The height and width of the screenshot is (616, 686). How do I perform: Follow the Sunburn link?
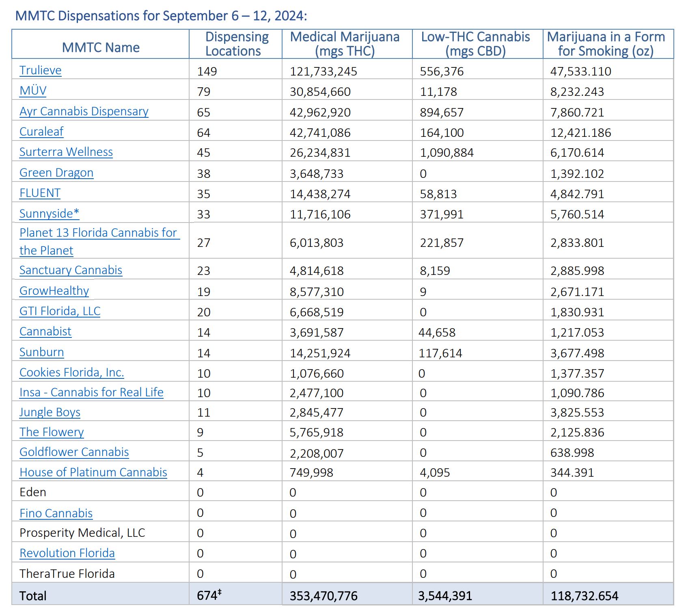[41, 352]
